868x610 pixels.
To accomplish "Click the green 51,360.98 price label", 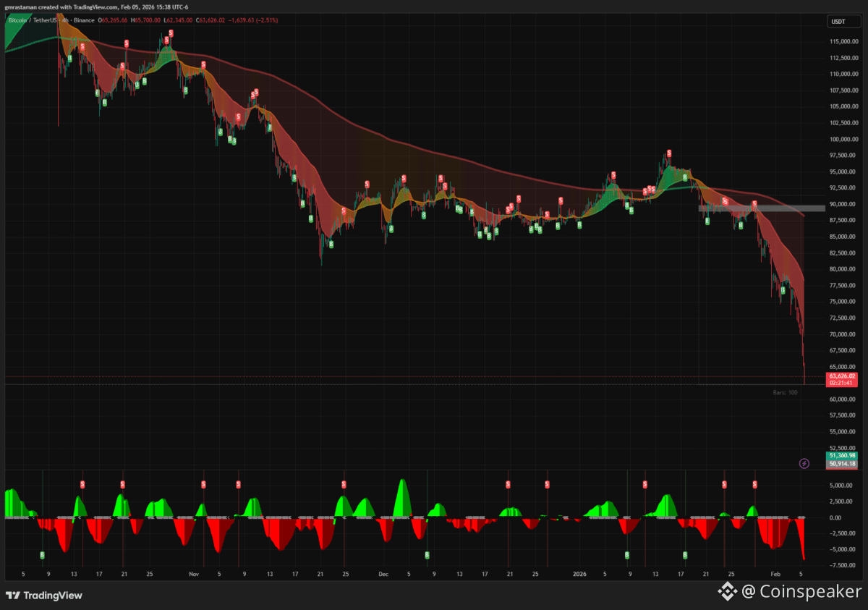I will (x=843, y=456).
